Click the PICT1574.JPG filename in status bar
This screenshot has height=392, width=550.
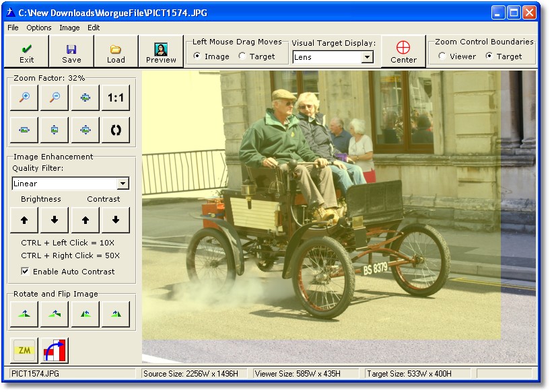[x=35, y=374]
